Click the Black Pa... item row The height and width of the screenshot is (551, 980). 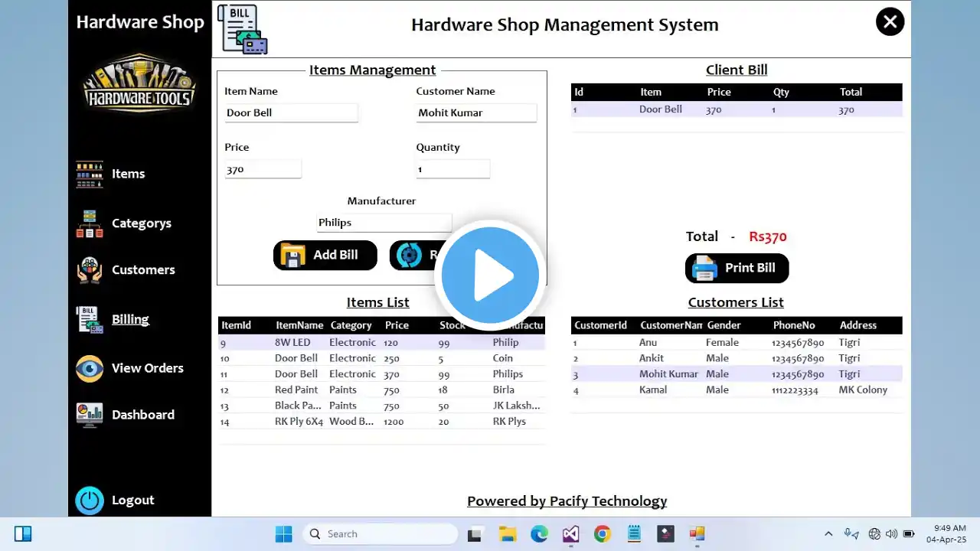pyautogui.click(x=381, y=406)
